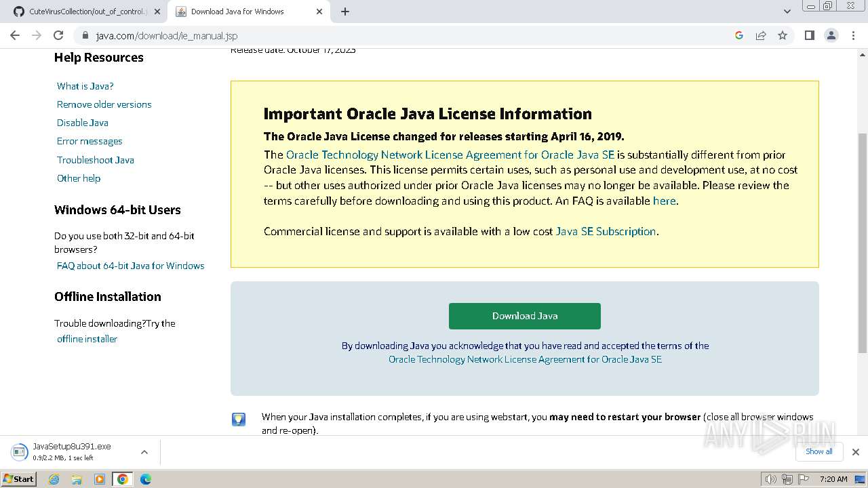Click the page vertical scrollbar
Screen dimensions: 868x488
coord(863,243)
